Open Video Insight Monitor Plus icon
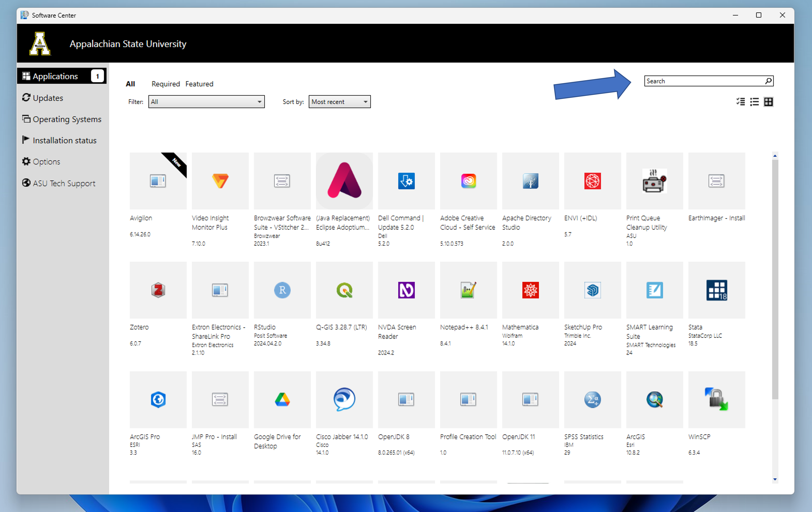This screenshot has height=512, width=812. [x=220, y=181]
